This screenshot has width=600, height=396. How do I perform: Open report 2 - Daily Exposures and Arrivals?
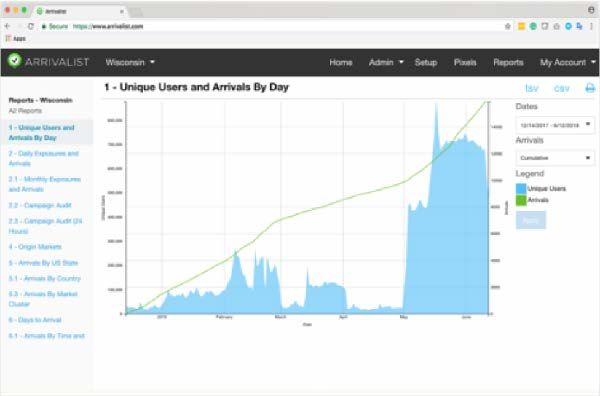(43, 158)
